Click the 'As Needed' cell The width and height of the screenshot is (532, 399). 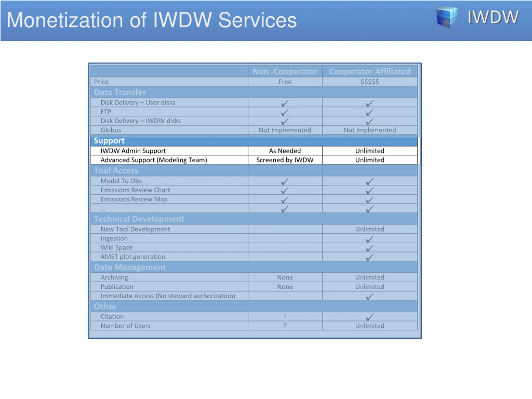(x=285, y=151)
